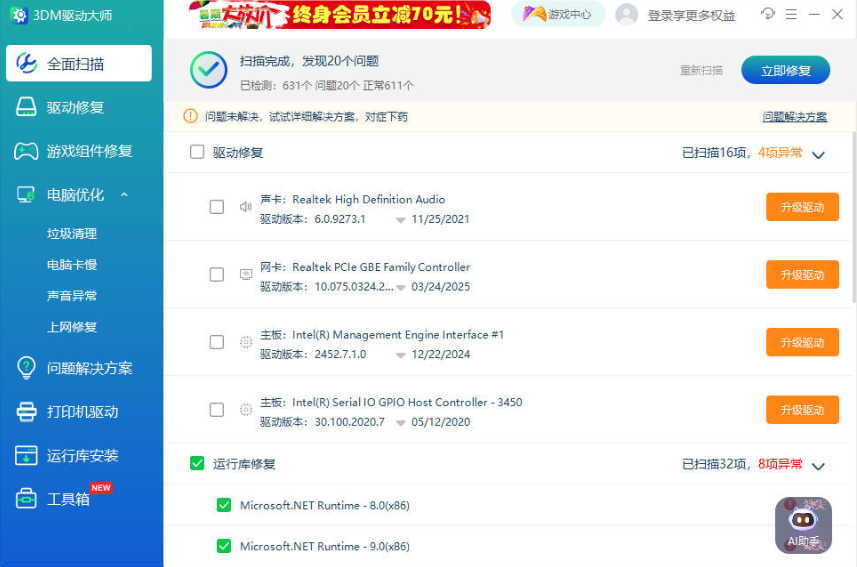Click the blue 立即修复 button
857x567 pixels.
click(x=785, y=70)
